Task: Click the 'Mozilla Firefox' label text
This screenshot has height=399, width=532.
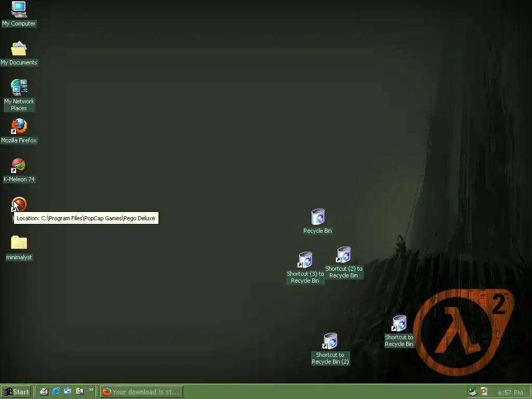Action: (19, 140)
